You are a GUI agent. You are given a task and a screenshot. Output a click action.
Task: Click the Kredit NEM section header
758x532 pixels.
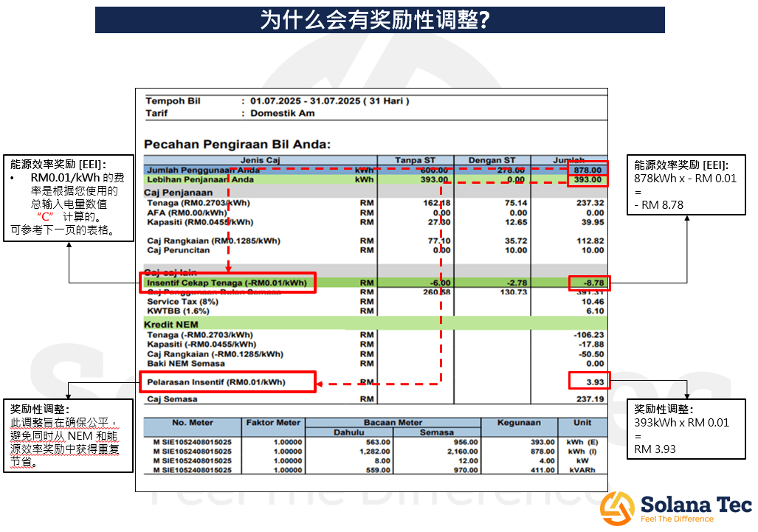(172, 325)
